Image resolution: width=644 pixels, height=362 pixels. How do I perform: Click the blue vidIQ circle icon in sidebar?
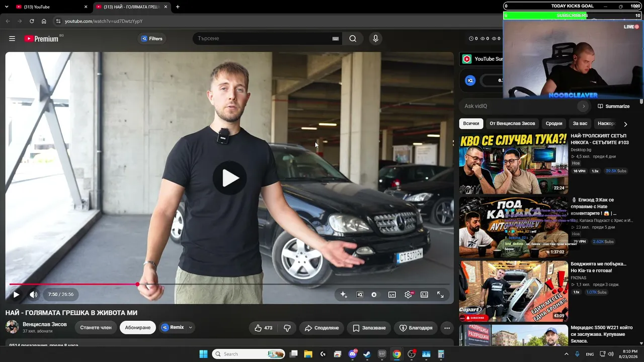470,80
